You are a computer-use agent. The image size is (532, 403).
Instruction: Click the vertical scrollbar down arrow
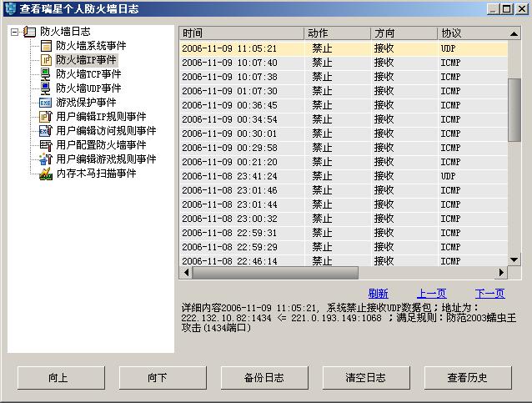pos(514,260)
